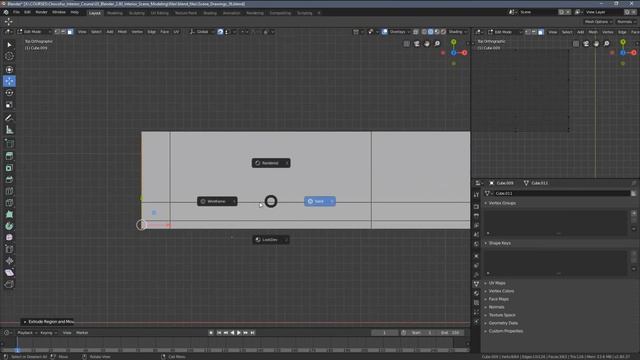This screenshot has width=640, height=360.
Task: Switch to solid shading header button
Action: [430, 32]
